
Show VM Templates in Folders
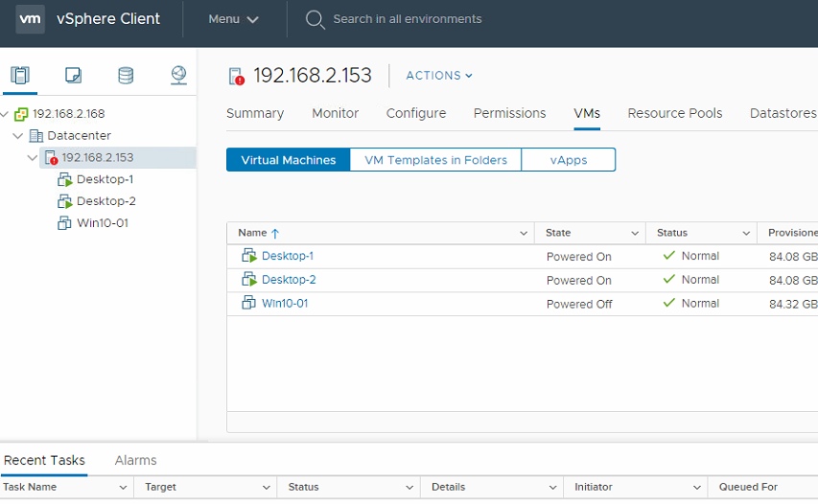click(x=435, y=160)
